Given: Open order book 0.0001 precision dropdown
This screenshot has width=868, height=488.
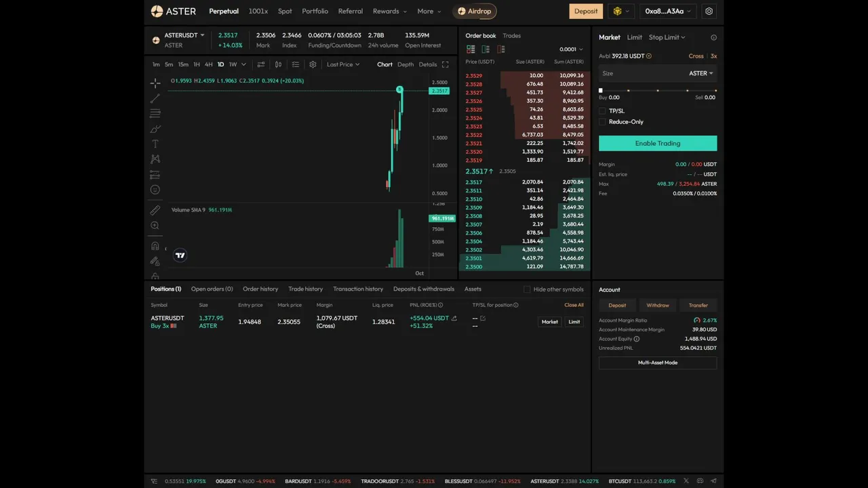Looking at the screenshot, I should (x=571, y=49).
